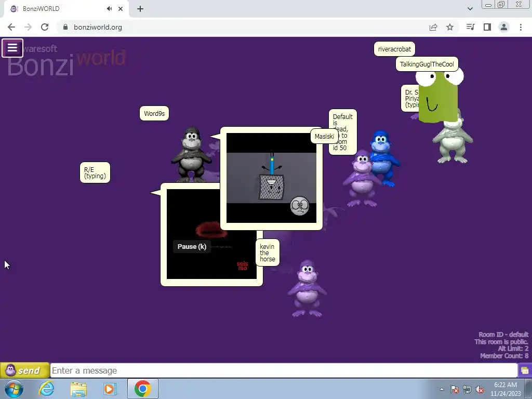Image resolution: width=532 pixels, height=399 pixels.
Task: Open a new browser tab
Action: point(140,9)
